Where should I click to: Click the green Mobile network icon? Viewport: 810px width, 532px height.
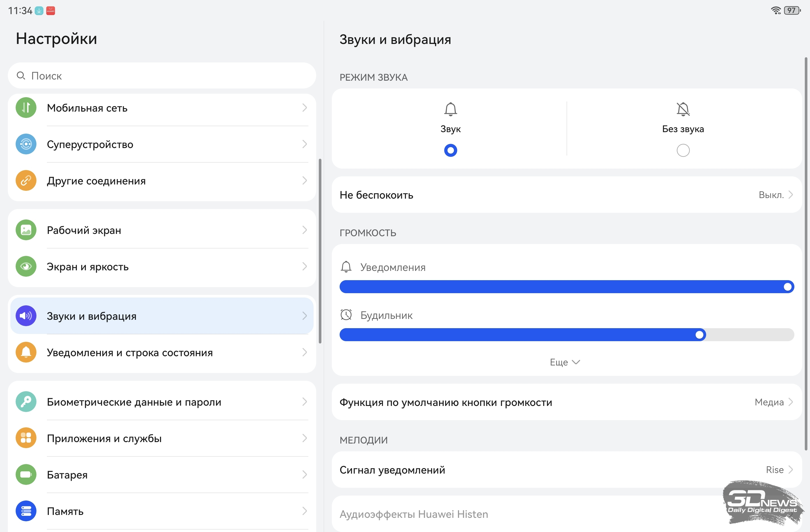(26, 108)
